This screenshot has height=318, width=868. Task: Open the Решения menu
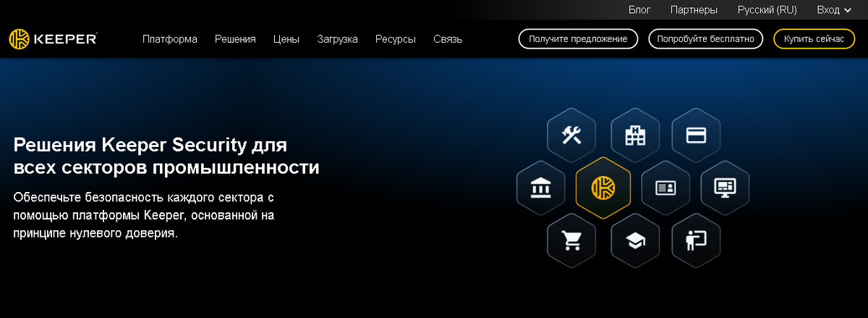click(235, 39)
